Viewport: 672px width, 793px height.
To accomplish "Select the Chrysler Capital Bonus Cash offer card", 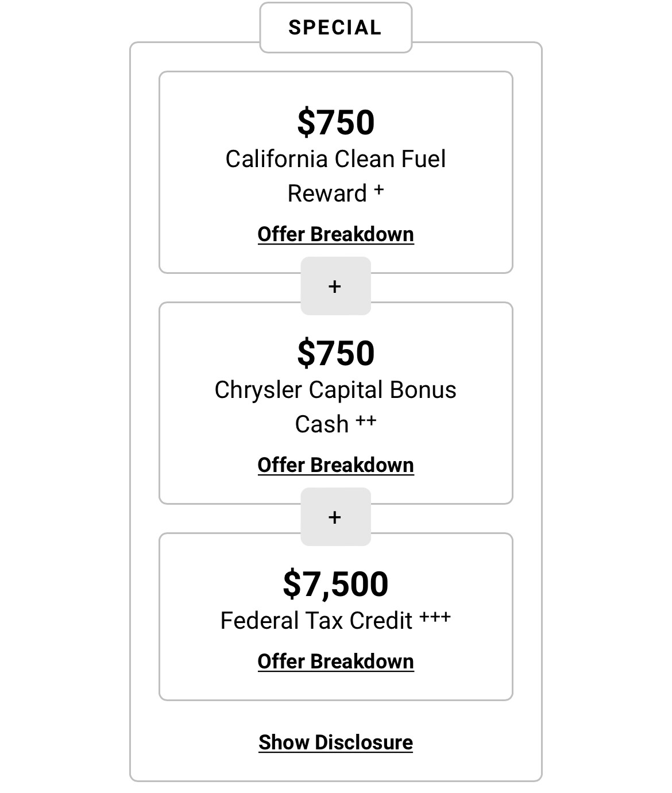I will pyautogui.click(x=335, y=403).
